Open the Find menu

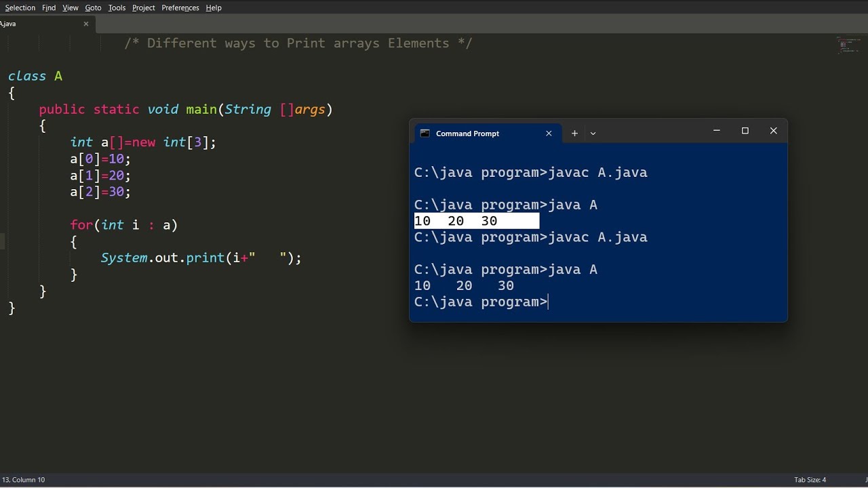tap(49, 7)
